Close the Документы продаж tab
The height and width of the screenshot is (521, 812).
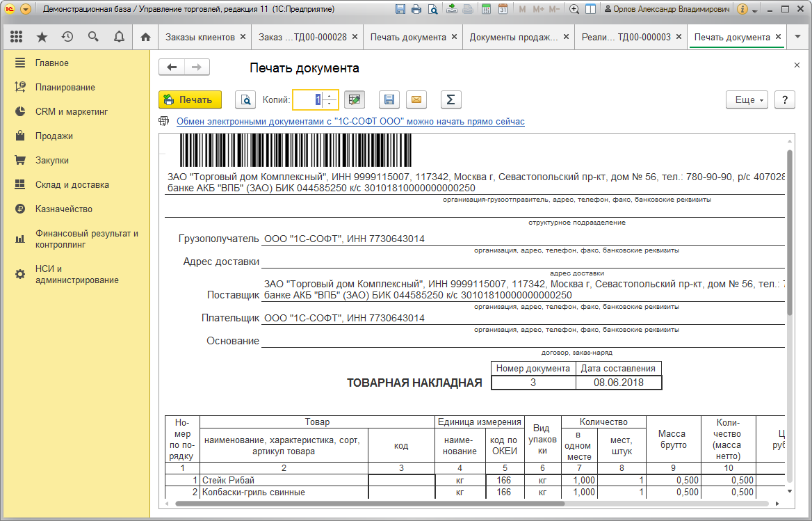tap(566, 37)
